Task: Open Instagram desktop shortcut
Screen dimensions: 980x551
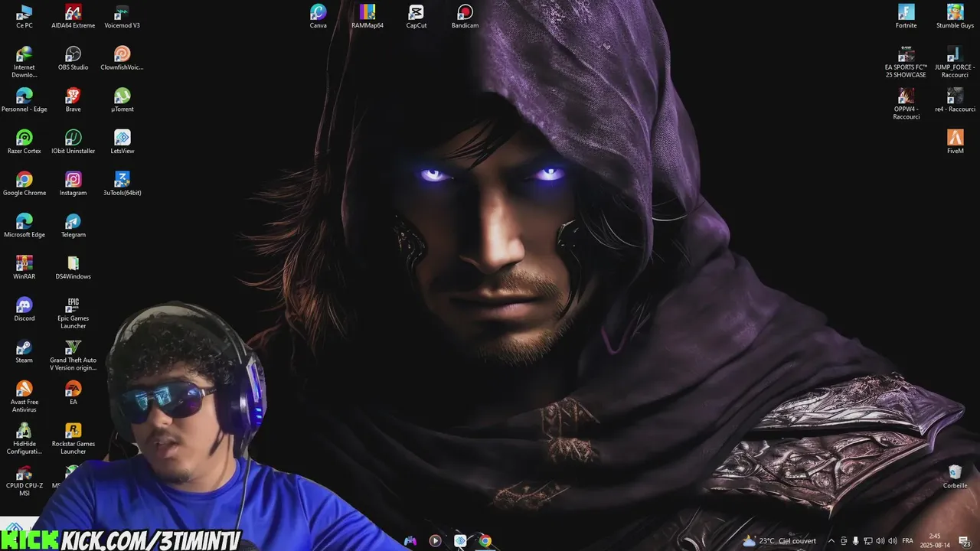Action: point(73,184)
